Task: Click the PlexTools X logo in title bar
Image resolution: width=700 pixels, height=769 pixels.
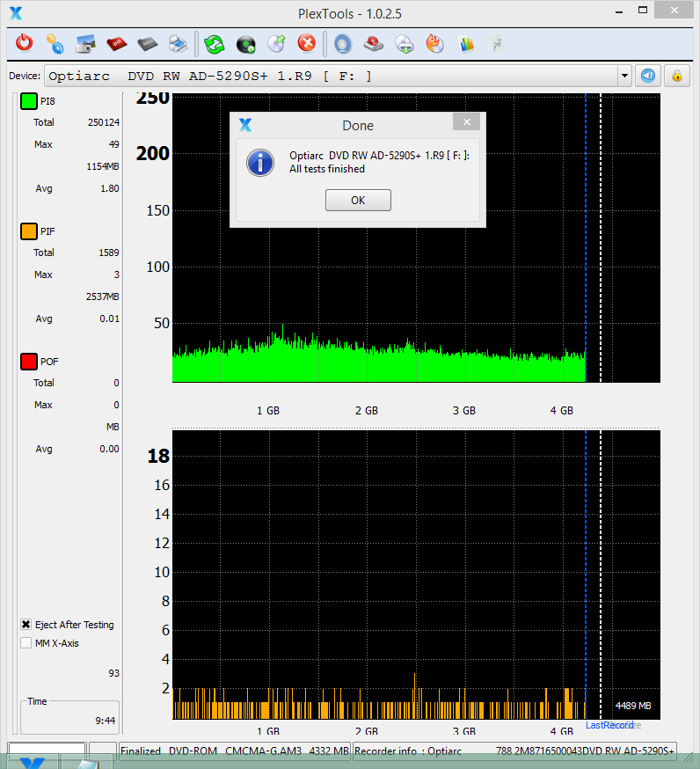Action: 16,13
